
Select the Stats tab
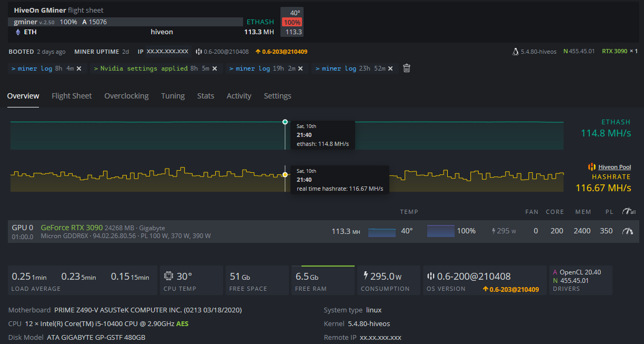(x=205, y=96)
